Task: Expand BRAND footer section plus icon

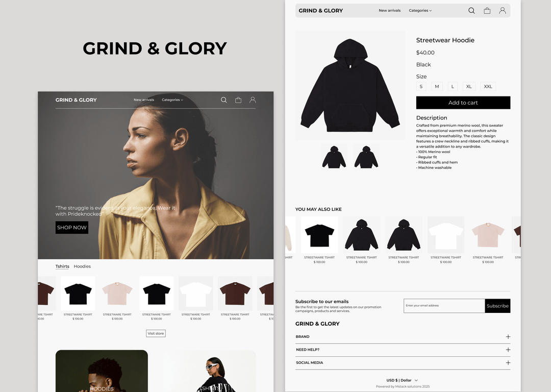Action: pyautogui.click(x=508, y=336)
